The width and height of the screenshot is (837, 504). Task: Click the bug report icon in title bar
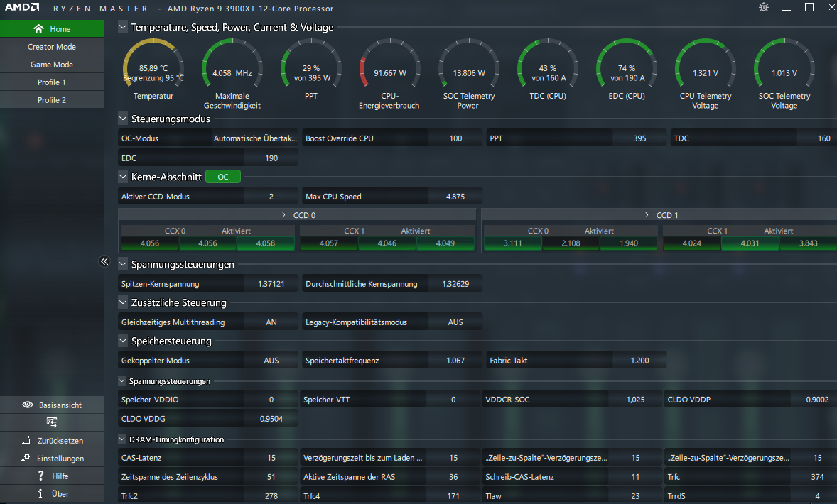tap(764, 8)
